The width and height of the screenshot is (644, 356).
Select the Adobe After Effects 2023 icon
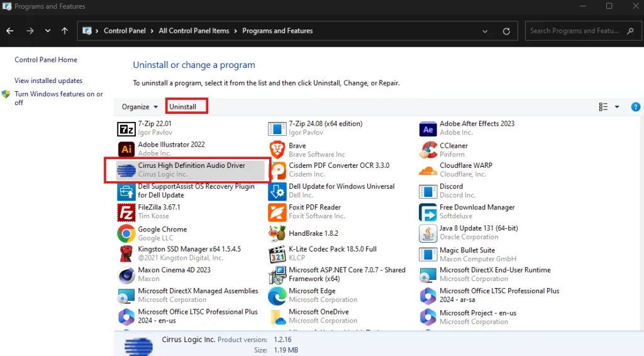pyautogui.click(x=428, y=129)
